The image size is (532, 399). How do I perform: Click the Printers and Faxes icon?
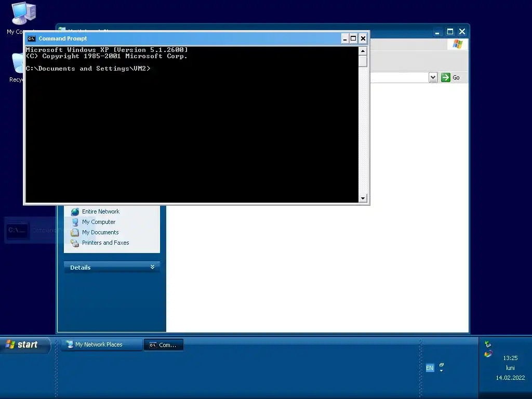click(75, 243)
